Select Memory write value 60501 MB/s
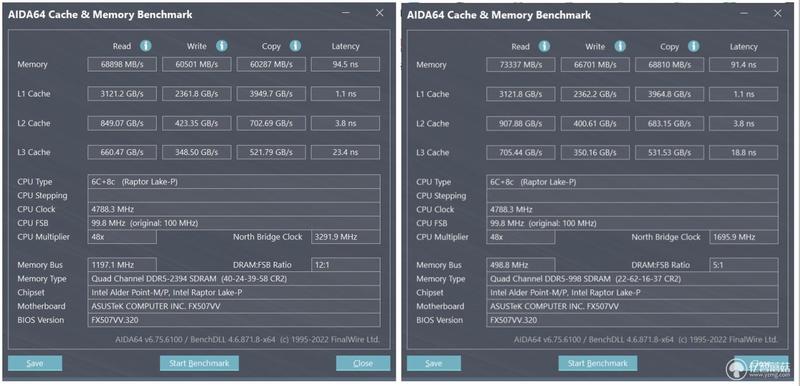This screenshot has width=800, height=386. pyautogui.click(x=196, y=64)
